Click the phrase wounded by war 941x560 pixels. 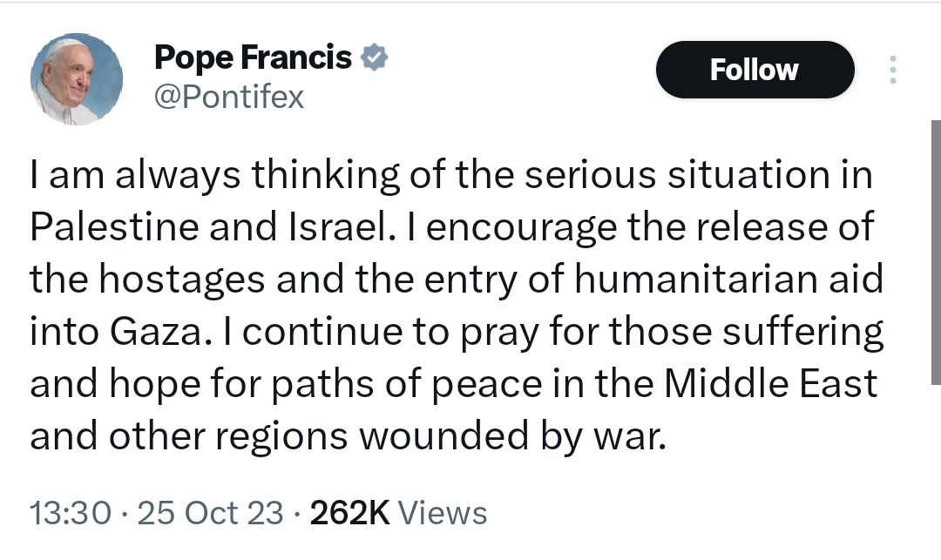[x=513, y=435]
